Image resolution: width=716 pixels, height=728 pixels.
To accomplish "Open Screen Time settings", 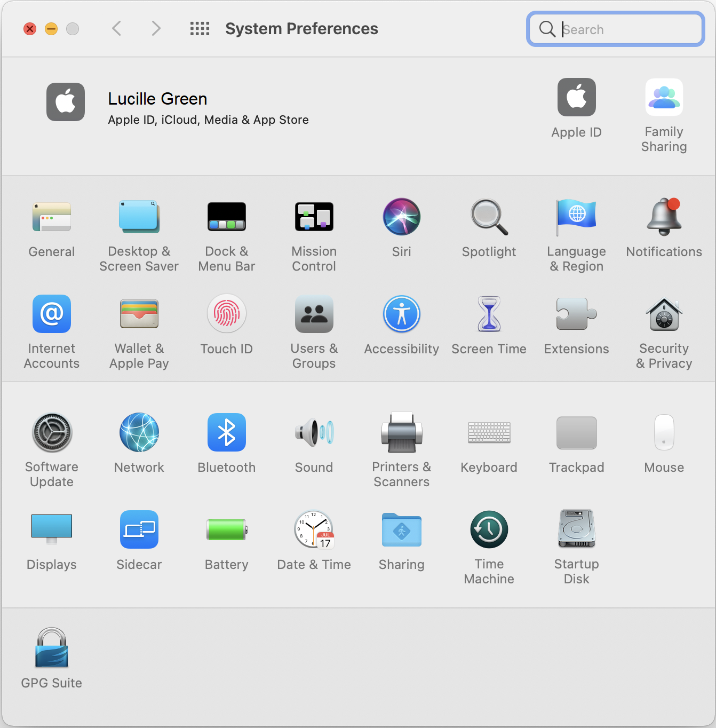I will (x=489, y=314).
